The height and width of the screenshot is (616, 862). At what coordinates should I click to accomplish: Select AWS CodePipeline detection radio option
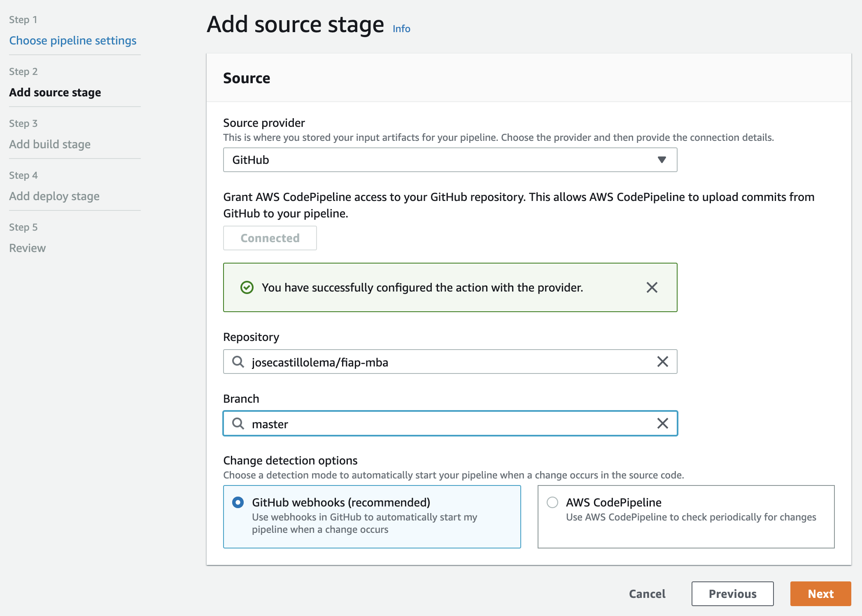click(552, 502)
